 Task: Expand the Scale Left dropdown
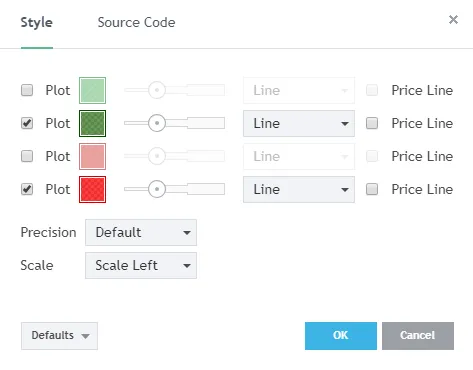(141, 265)
